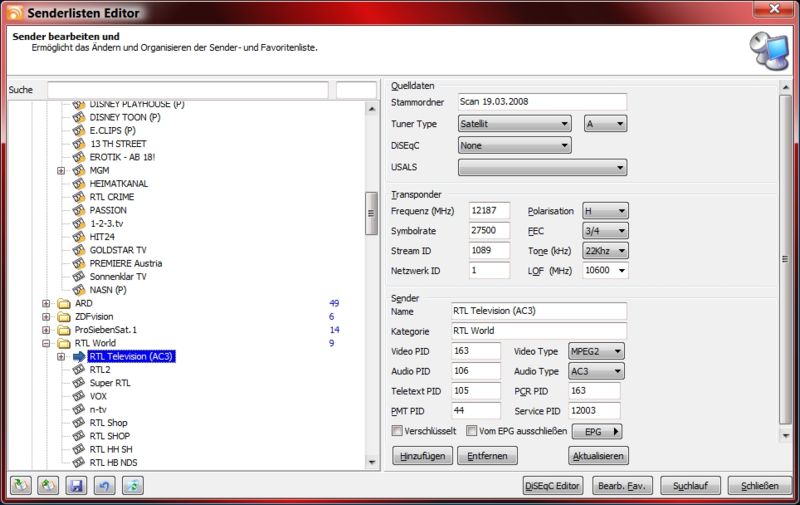This screenshot has height=505, width=800.
Task: Expand the ZDFvision folder tree node
Action: click(46, 316)
